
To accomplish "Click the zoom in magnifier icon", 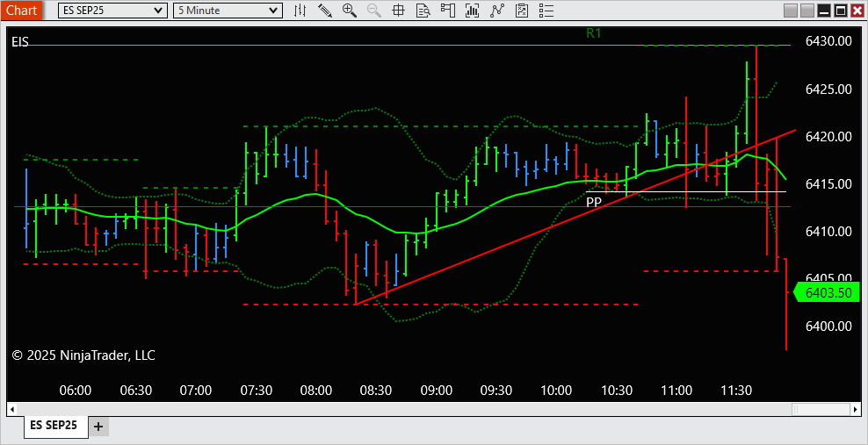I will click(350, 10).
